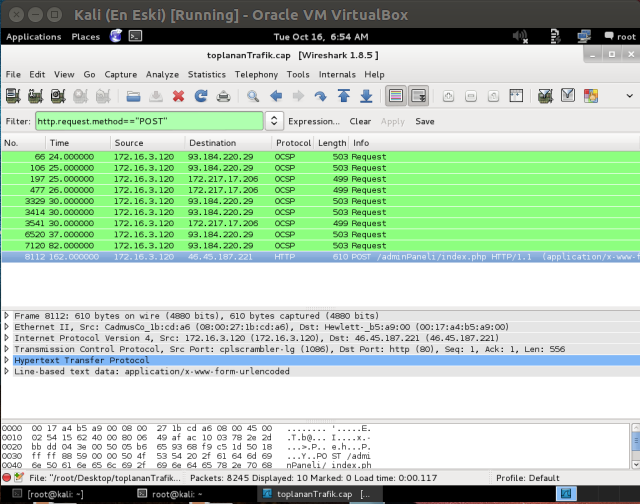The width and height of the screenshot is (640, 504).
Task: Open the capture interfaces list icon
Action: (13, 96)
